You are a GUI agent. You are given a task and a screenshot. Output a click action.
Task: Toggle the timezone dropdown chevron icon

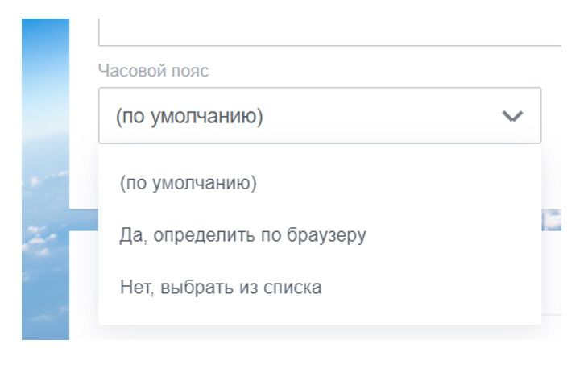[512, 117]
